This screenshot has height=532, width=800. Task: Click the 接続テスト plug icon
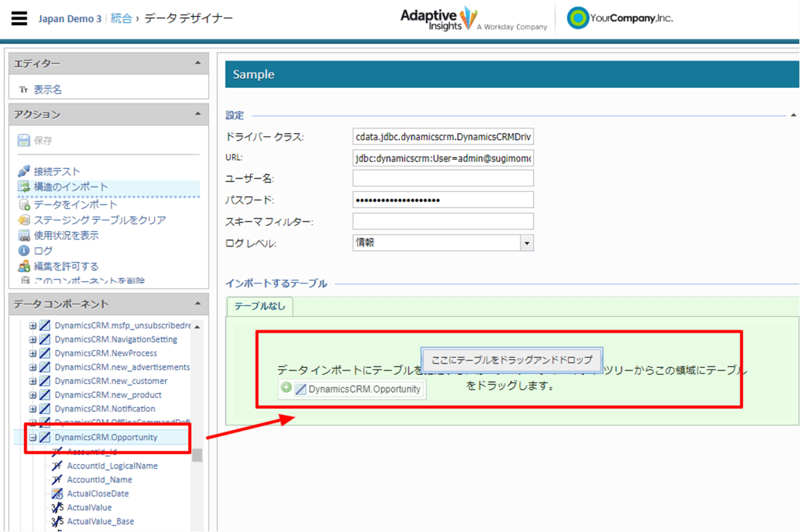(x=24, y=171)
